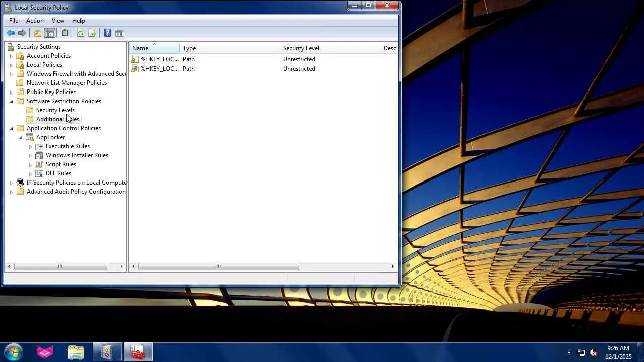Image resolution: width=644 pixels, height=362 pixels.
Task: Open Windows Explorer from the taskbar
Action: point(76,352)
